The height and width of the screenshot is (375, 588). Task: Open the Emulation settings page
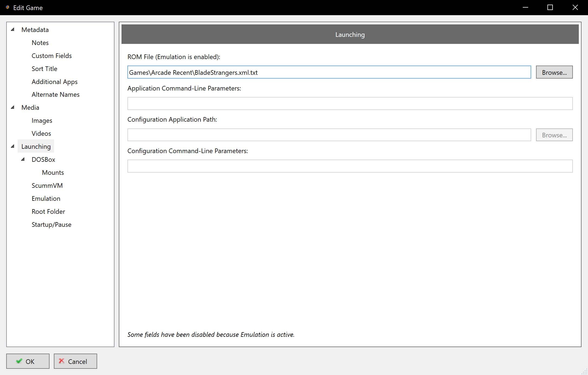tap(46, 199)
